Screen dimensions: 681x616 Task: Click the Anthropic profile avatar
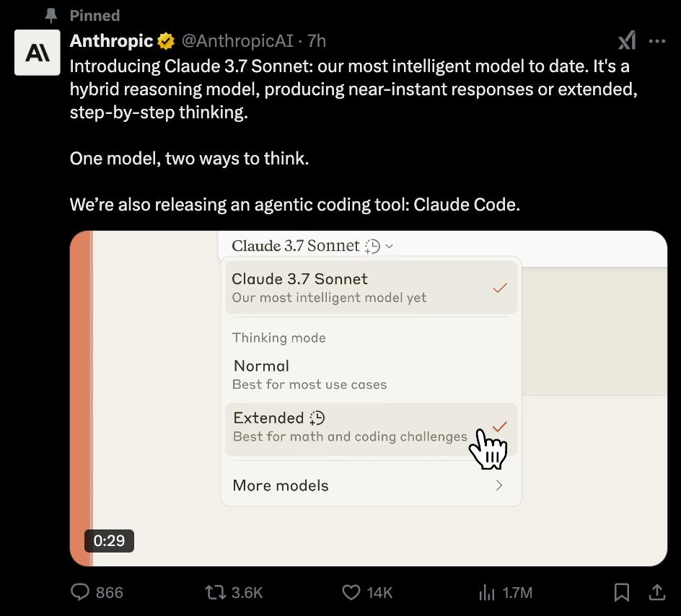click(38, 53)
